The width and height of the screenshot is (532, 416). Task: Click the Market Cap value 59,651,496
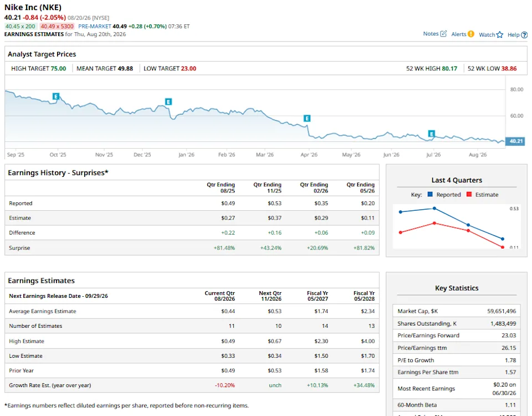point(502,311)
